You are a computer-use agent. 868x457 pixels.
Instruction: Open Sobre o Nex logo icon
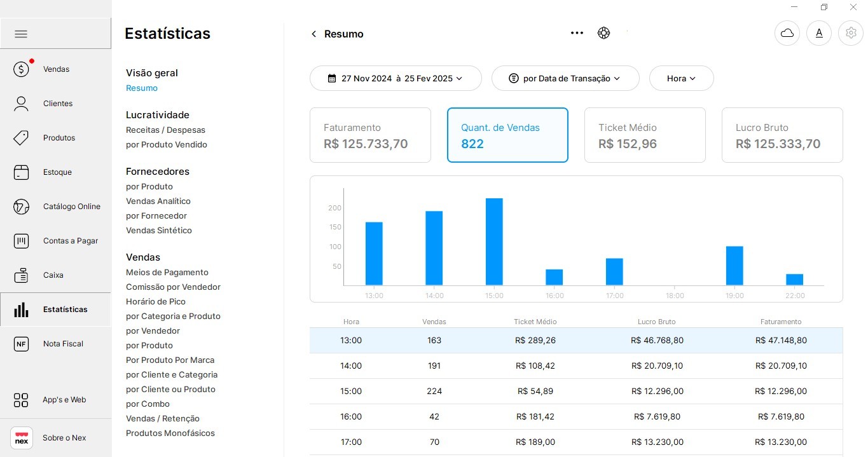point(22,438)
